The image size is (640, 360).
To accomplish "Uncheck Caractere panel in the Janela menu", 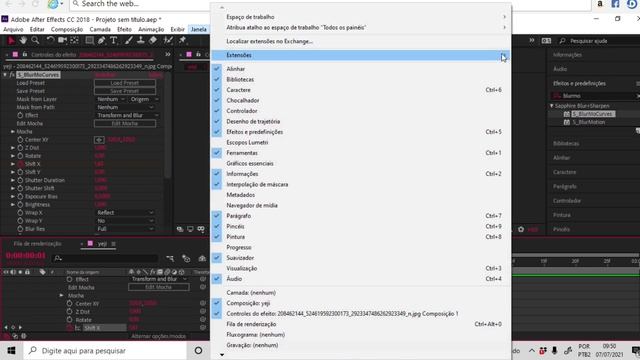I will [217, 90].
